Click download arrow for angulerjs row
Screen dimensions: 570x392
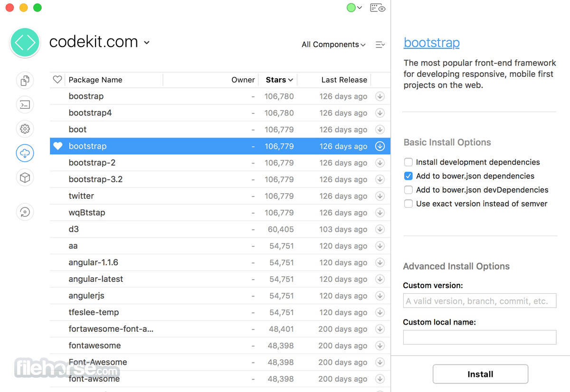click(380, 296)
